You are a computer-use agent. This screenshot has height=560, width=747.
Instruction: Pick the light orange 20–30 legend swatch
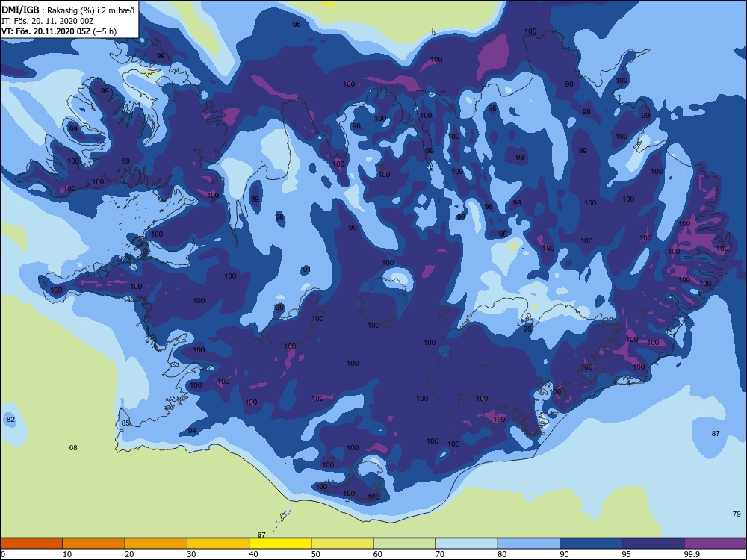156,544
